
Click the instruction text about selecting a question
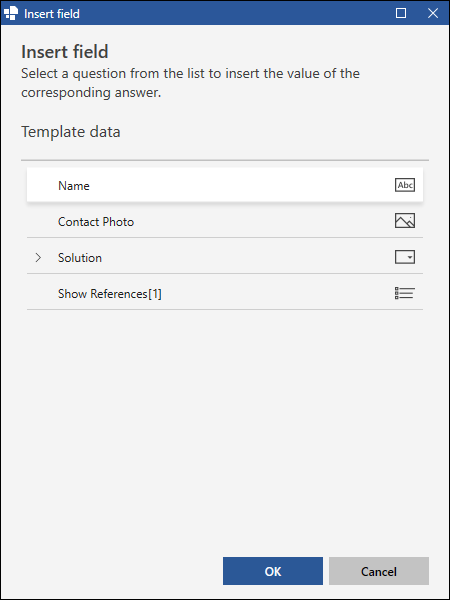pyautogui.click(x=190, y=83)
